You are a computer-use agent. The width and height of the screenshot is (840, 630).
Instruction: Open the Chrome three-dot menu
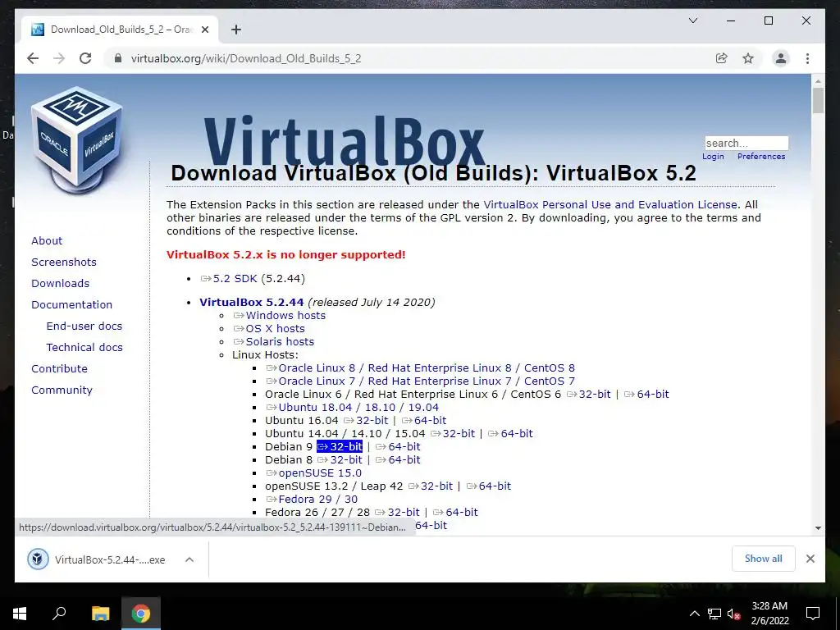coord(807,58)
